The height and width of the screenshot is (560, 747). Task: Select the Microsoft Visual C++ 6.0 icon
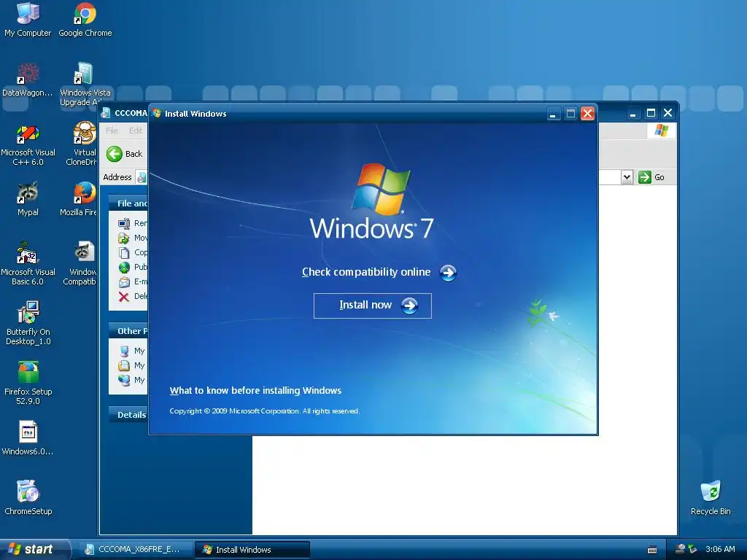pos(28,144)
